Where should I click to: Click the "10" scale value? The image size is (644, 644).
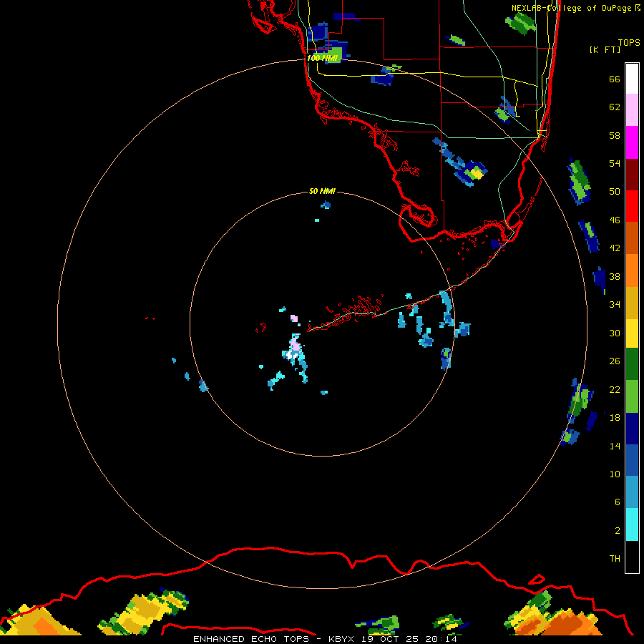point(615,474)
